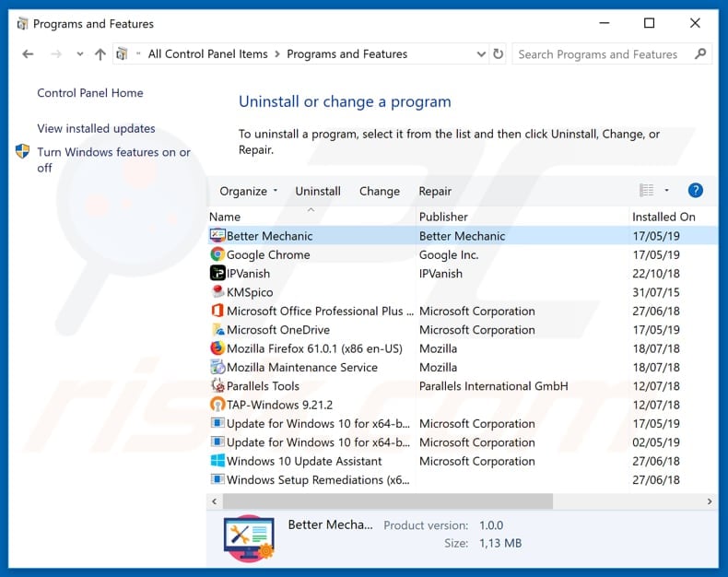Select Windows 10 Update Assistant name

pos(304,461)
